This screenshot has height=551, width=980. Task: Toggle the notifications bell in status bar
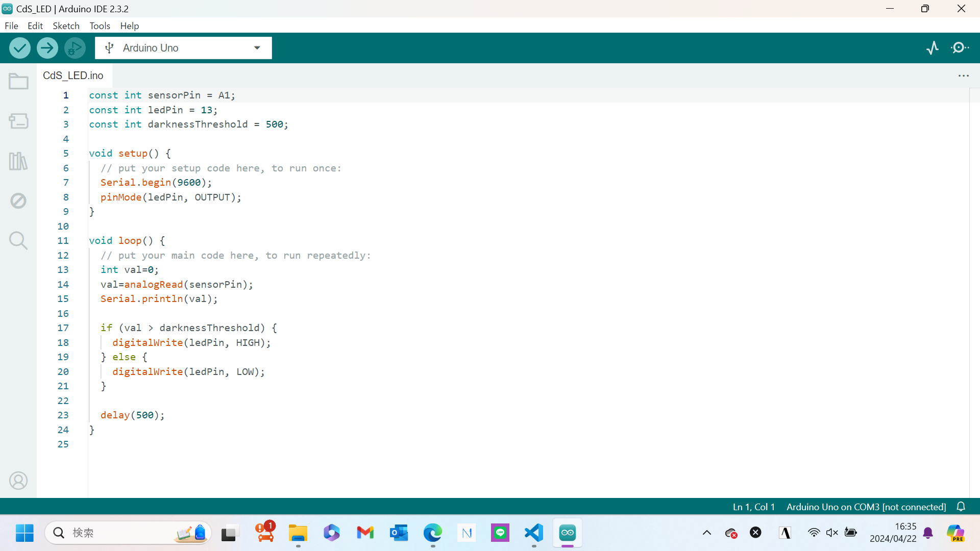point(961,507)
